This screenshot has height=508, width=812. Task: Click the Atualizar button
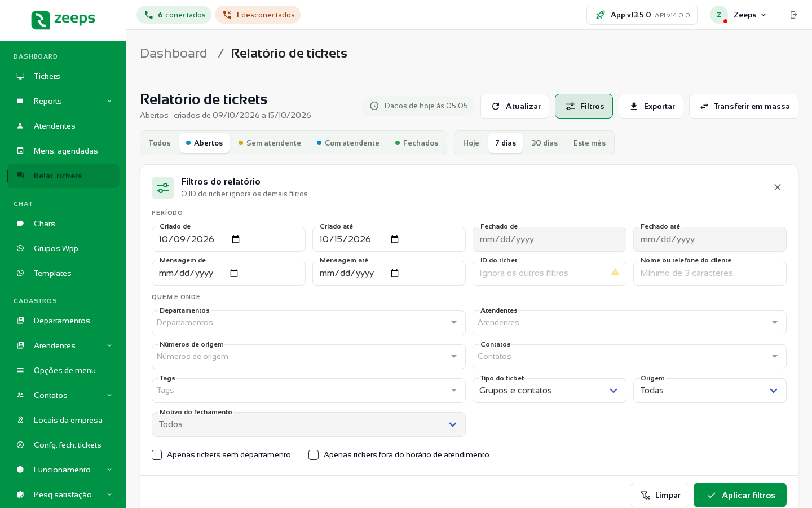(515, 106)
